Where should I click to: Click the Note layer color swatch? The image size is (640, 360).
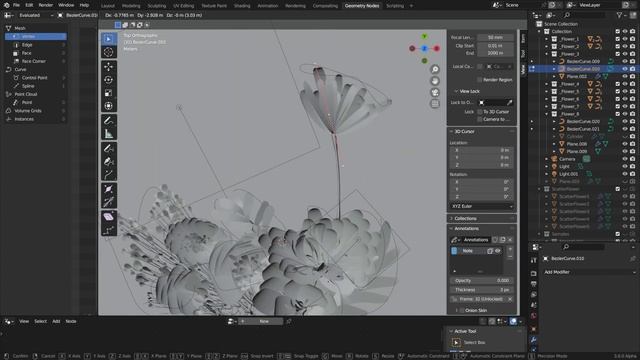[x=454, y=251]
